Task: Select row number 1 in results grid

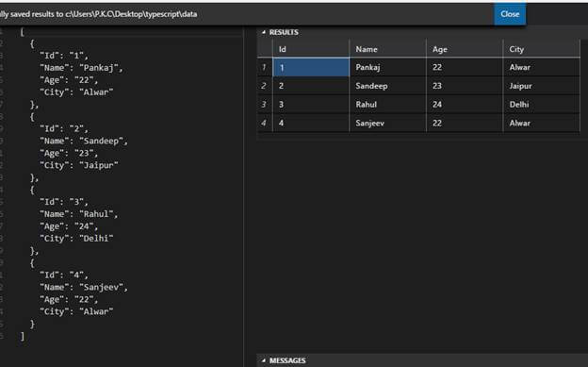Action: coord(265,67)
